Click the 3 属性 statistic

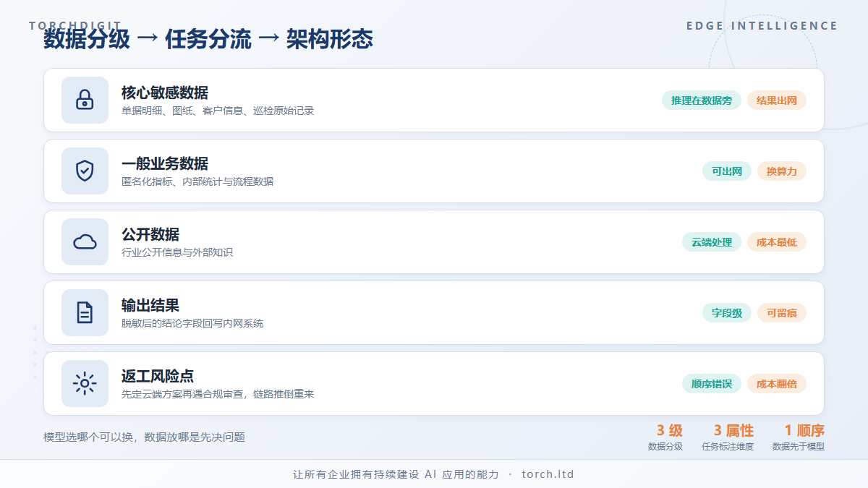(x=733, y=430)
